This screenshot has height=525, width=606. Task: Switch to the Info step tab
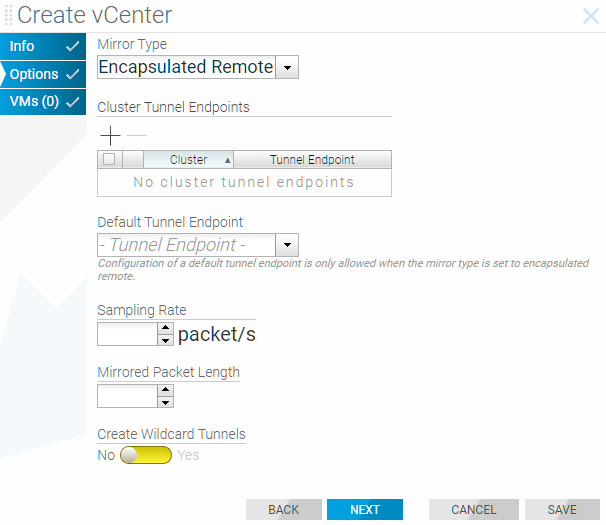(x=43, y=46)
